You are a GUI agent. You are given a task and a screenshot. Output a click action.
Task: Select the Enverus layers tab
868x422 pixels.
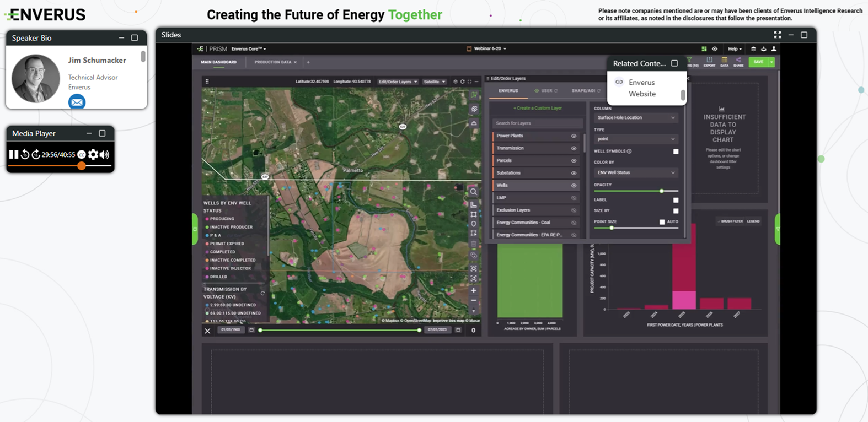(x=508, y=91)
